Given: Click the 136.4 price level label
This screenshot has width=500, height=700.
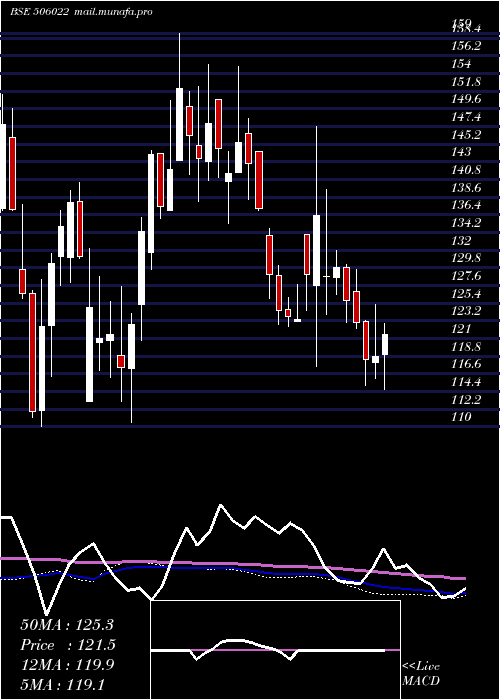Looking at the screenshot, I should [x=465, y=205].
